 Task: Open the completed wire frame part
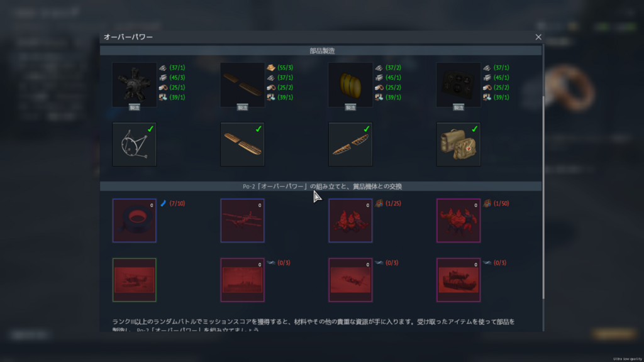[134, 145]
